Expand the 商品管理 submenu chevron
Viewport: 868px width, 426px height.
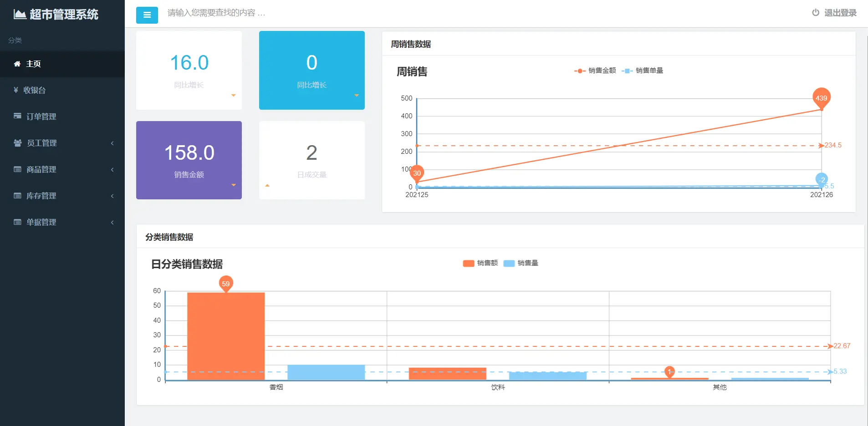[112, 170]
